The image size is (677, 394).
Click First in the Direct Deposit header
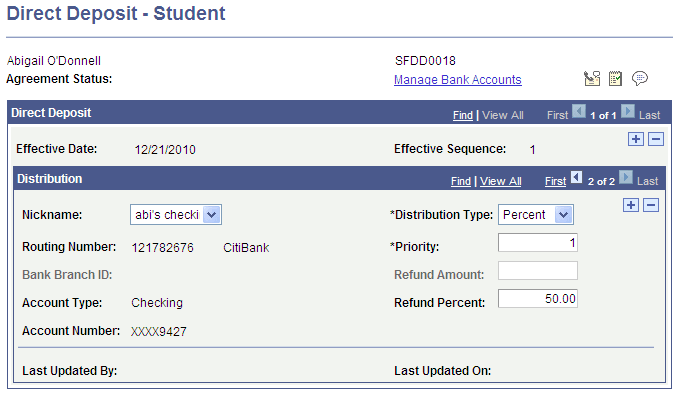coord(557,115)
